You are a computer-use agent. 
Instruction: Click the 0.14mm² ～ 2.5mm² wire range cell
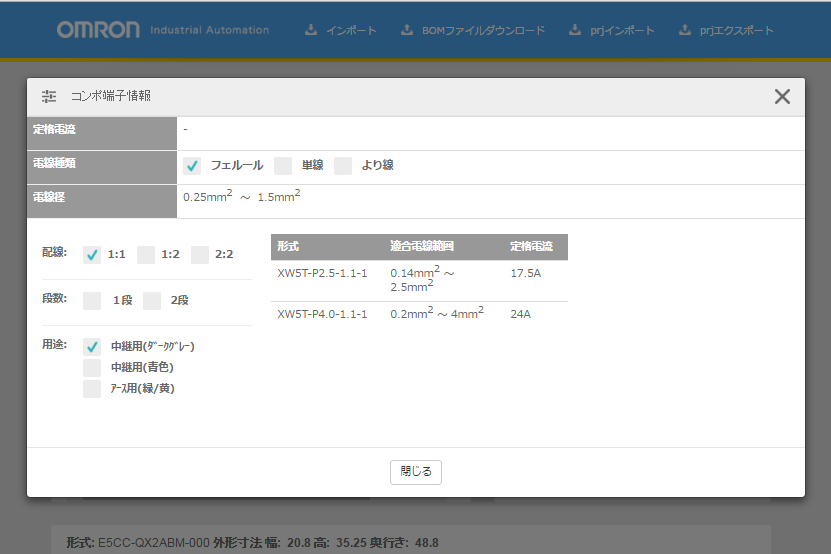point(422,279)
